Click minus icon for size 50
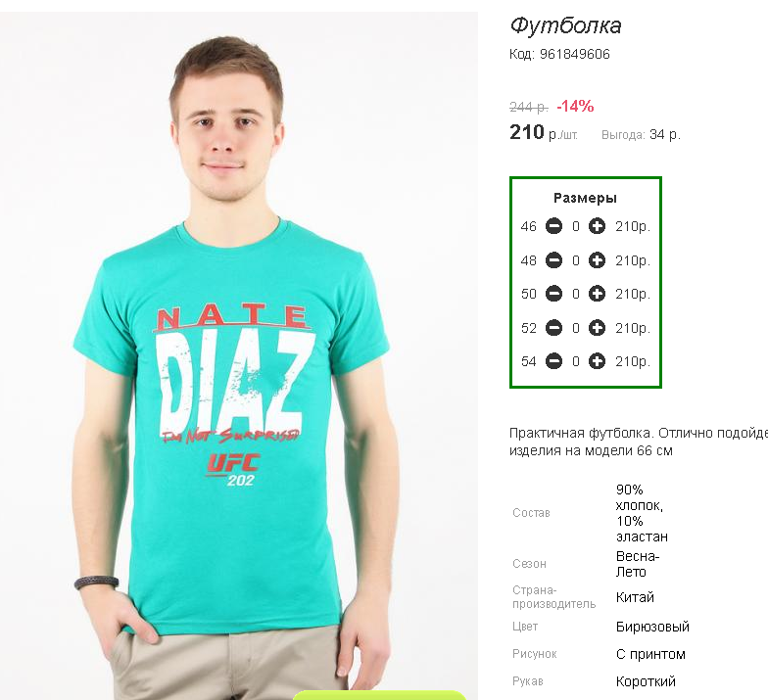 (x=554, y=294)
